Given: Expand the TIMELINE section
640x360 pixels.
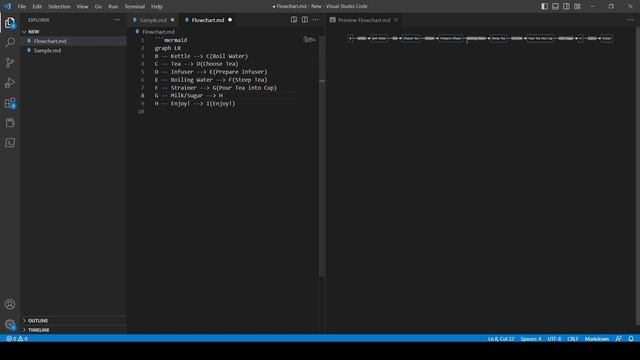Looking at the screenshot, I should (x=73, y=330).
